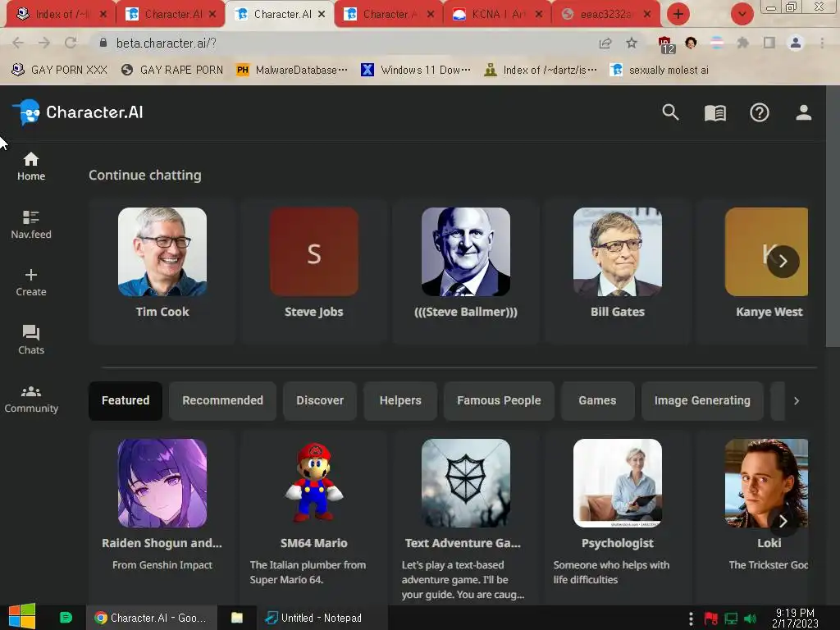The width and height of the screenshot is (840, 630).
Task: Click the taskbar clock 9:19 PM
Action: 795,619
